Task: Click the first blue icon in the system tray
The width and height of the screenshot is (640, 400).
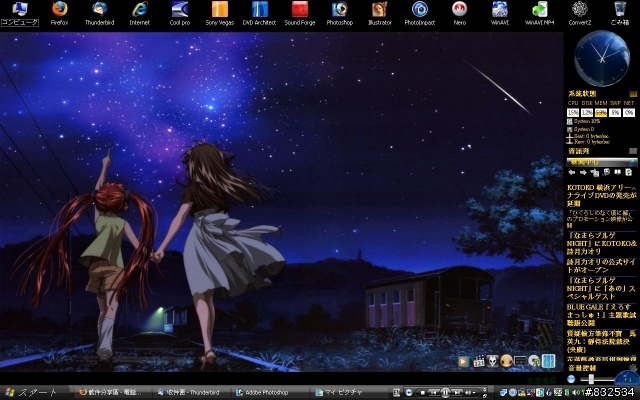Action: click(504, 393)
